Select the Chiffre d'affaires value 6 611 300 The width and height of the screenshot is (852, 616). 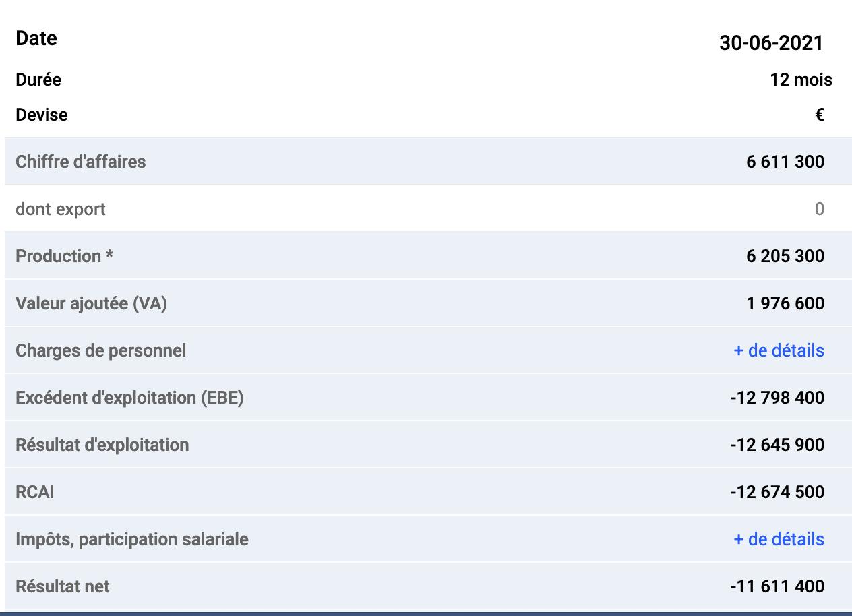(785, 162)
